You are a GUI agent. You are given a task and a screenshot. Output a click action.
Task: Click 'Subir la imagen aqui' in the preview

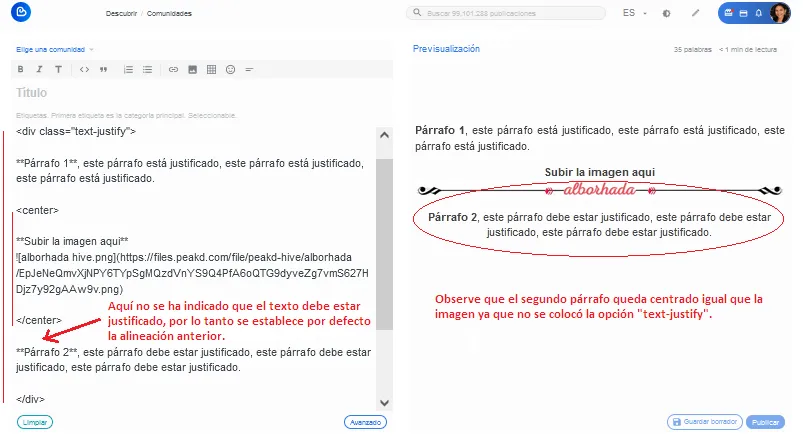[x=600, y=172]
